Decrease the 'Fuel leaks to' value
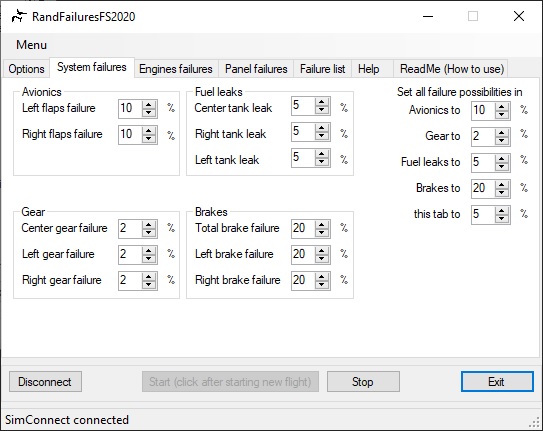The height and width of the screenshot is (431, 543). [x=501, y=167]
